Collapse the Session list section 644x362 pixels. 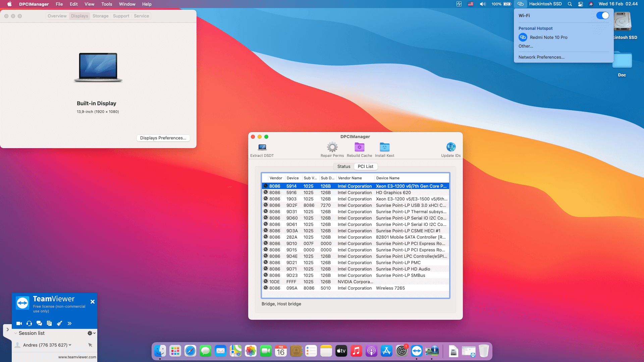pos(15,333)
